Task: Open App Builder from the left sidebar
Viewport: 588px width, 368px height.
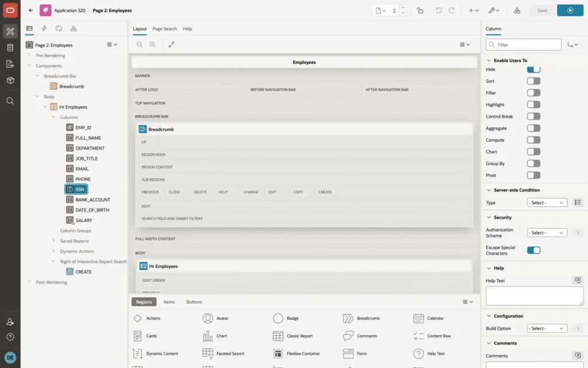Action: [10, 31]
